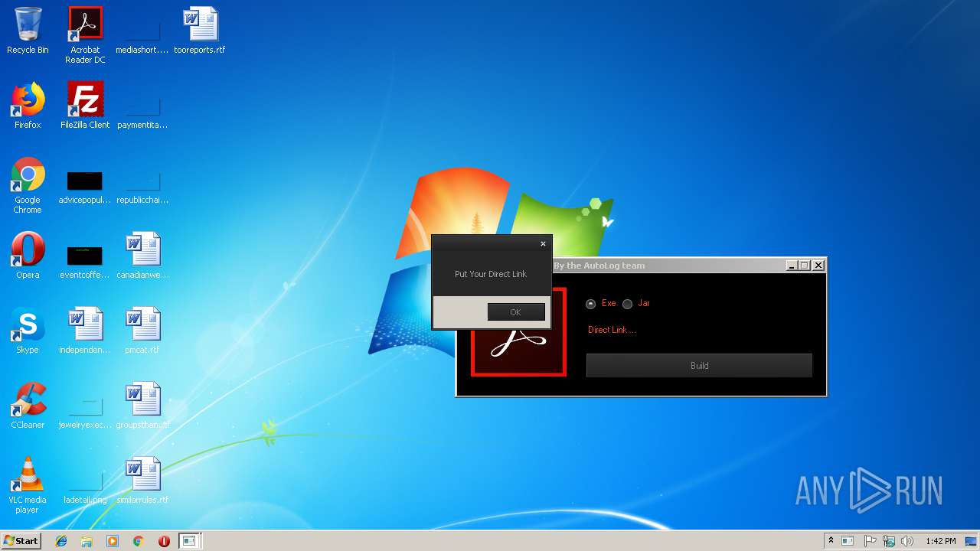This screenshot has height=551, width=980.
Task: Select the Jar radio button
Action: tap(627, 304)
